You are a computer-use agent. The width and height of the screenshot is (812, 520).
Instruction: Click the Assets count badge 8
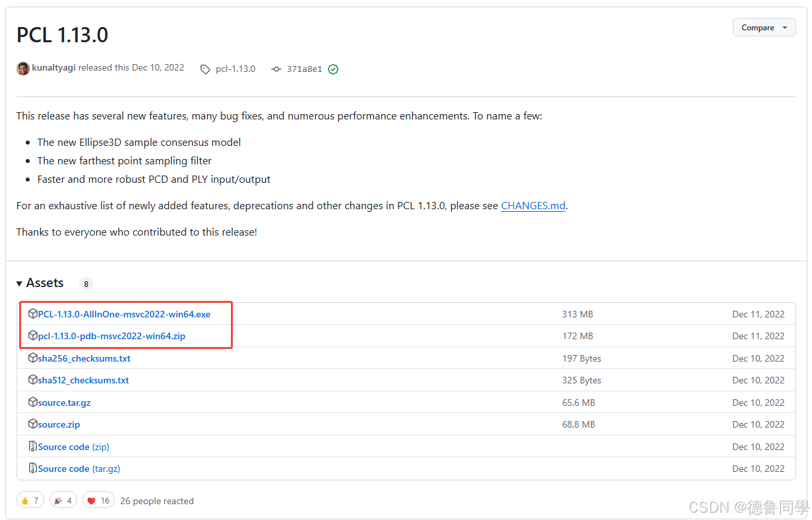(x=86, y=284)
